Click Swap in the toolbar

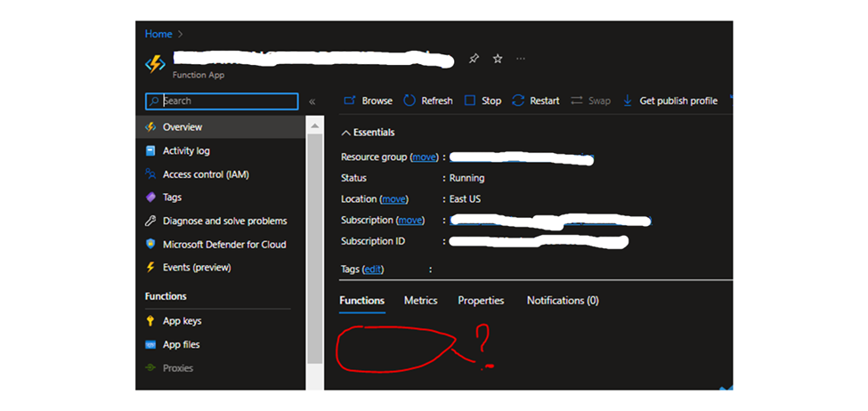click(x=590, y=101)
